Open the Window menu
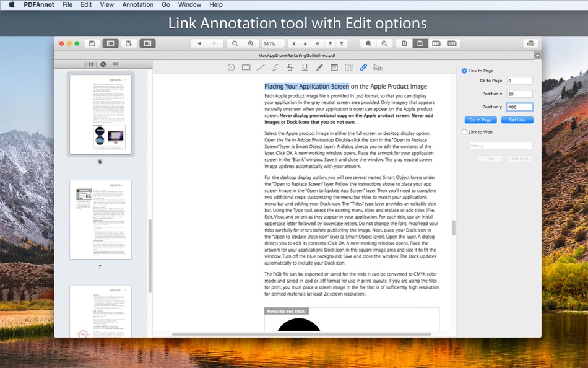This screenshot has width=588, height=368. click(189, 4)
